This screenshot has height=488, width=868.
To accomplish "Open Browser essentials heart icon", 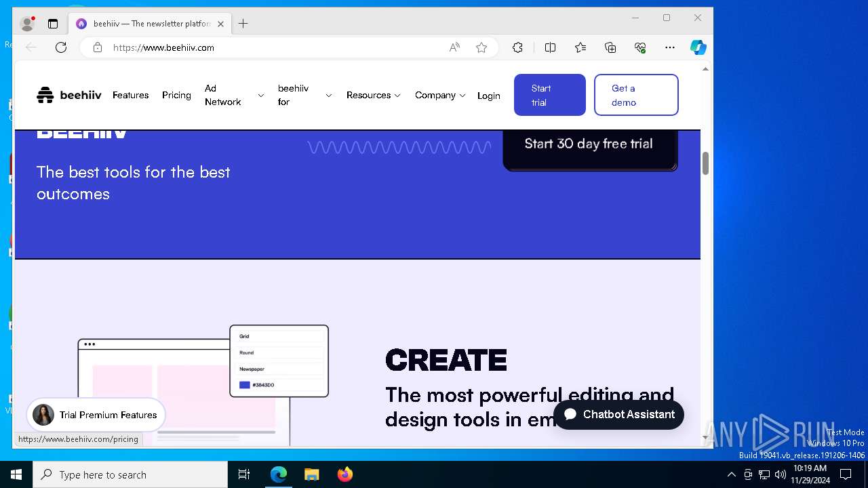I will tap(640, 47).
